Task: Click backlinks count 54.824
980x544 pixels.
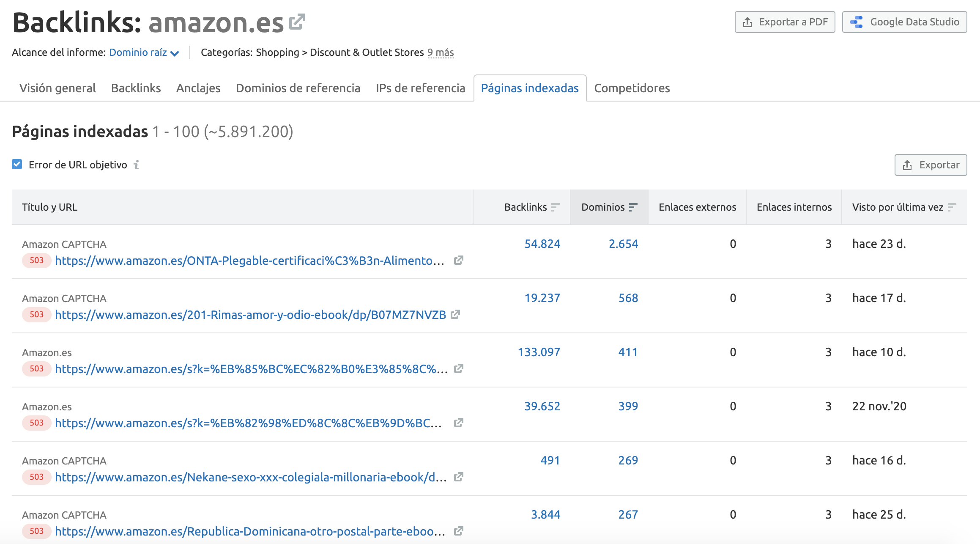Action: point(542,244)
